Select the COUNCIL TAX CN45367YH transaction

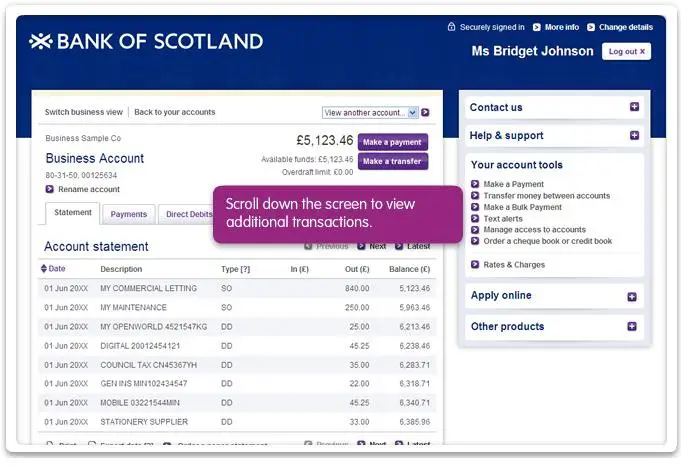[237, 365]
